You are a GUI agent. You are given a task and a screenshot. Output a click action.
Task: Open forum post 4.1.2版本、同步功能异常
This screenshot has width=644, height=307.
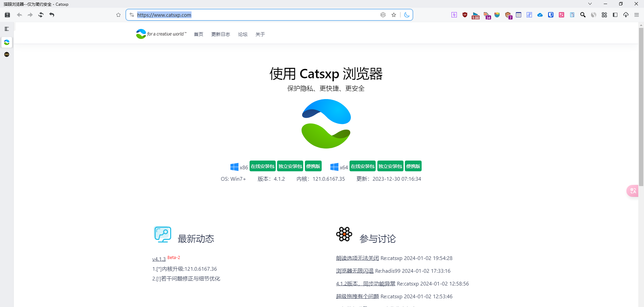[x=366, y=283]
